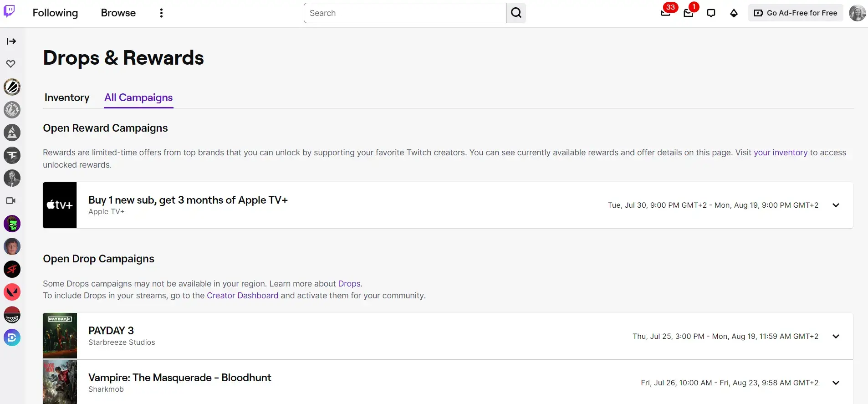
Task: Open the green monster sidebar channel avatar
Action: (x=12, y=224)
